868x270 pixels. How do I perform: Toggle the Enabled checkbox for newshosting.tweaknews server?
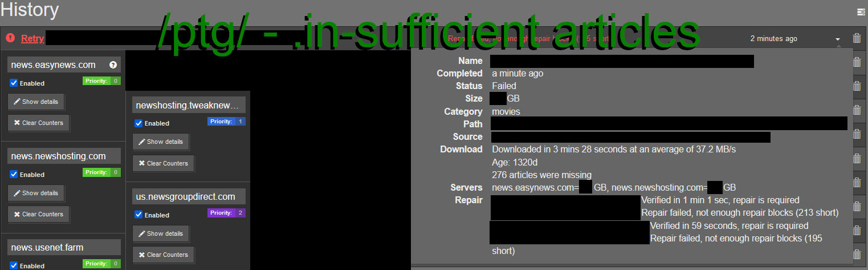(138, 123)
